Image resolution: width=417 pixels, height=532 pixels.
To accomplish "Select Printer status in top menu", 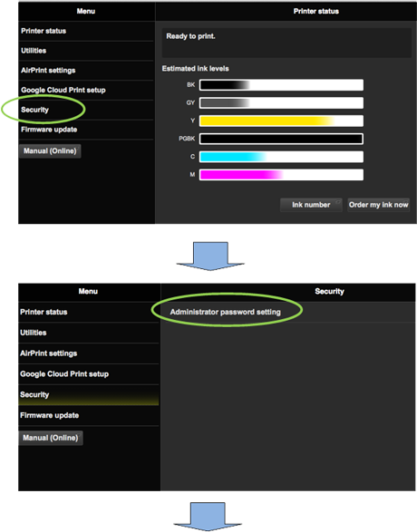I will click(86, 31).
